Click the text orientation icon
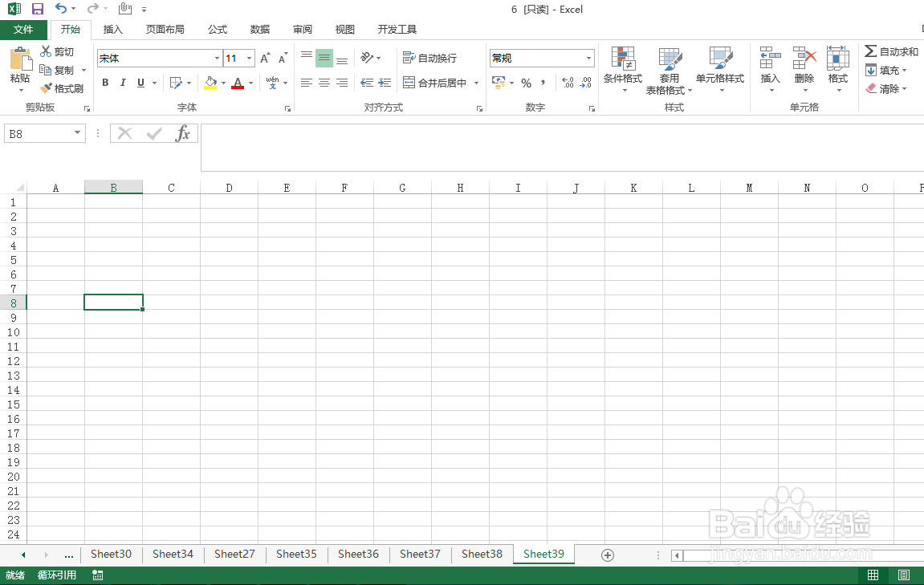 coord(367,57)
